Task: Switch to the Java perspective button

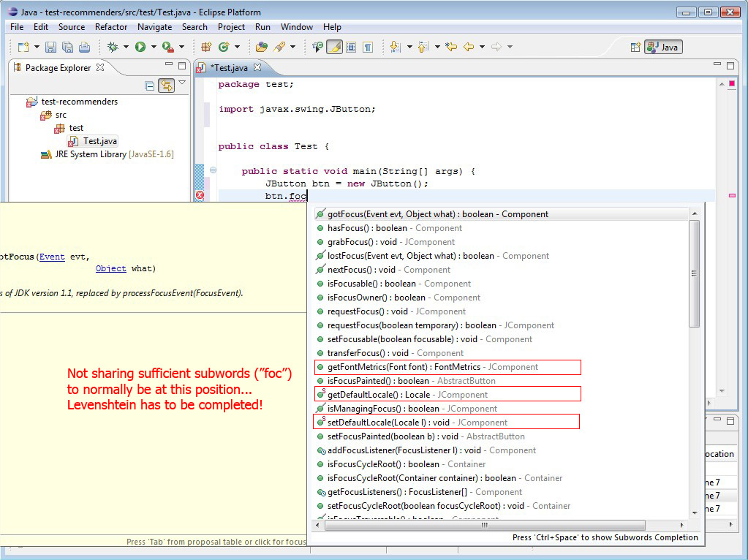Action: click(664, 47)
